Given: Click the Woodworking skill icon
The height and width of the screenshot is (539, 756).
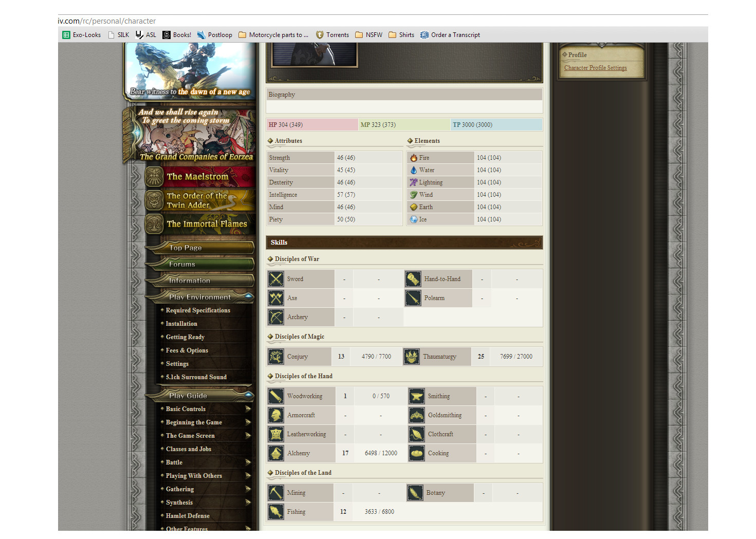Looking at the screenshot, I should pyautogui.click(x=276, y=396).
